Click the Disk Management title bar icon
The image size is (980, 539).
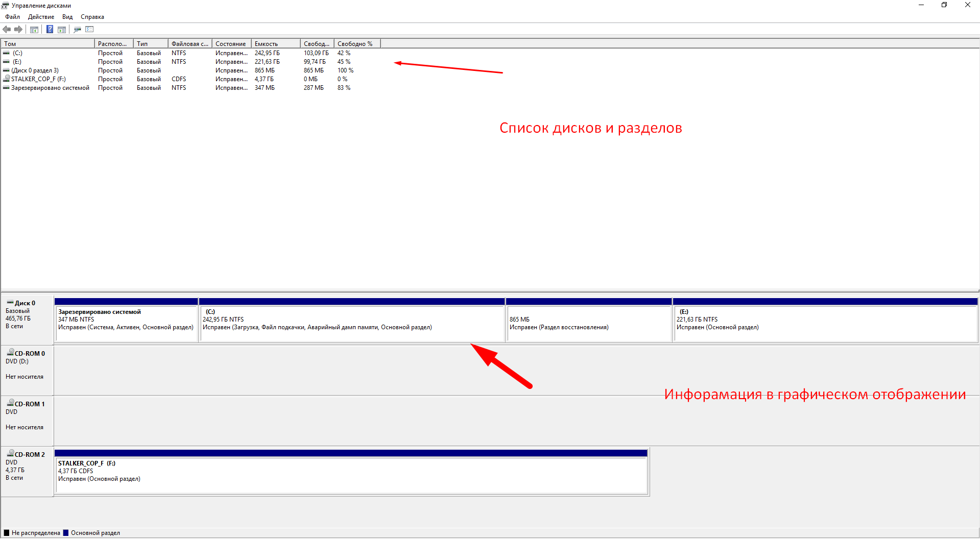click(6, 6)
